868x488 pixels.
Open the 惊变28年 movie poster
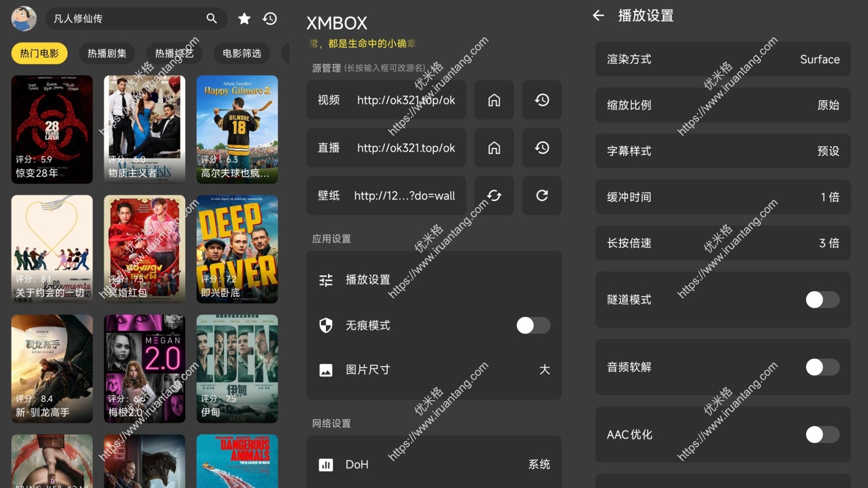[x=52, y=129]
